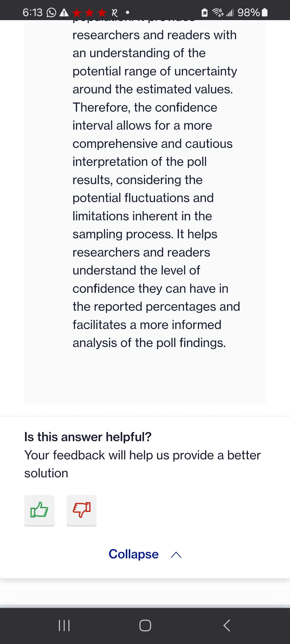Screen dimensions: 290x644
Task: Tap the warning triangle notification icon
Action: click(x=64, y=13)
